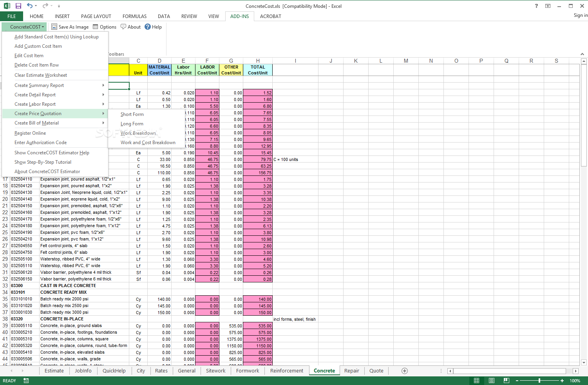Expand Create Labor Report submenu
The width and height of the screenshot is (588, 385).
coord(55,104)
